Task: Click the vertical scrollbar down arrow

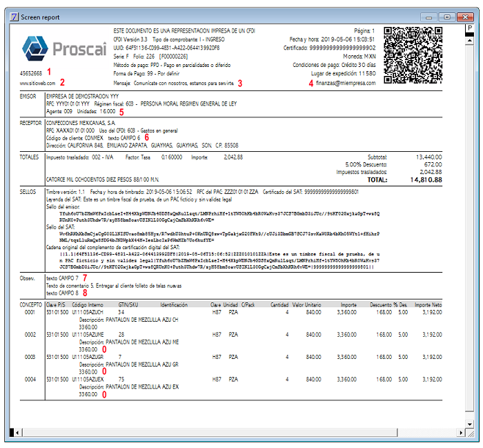Action: [469, 424]
